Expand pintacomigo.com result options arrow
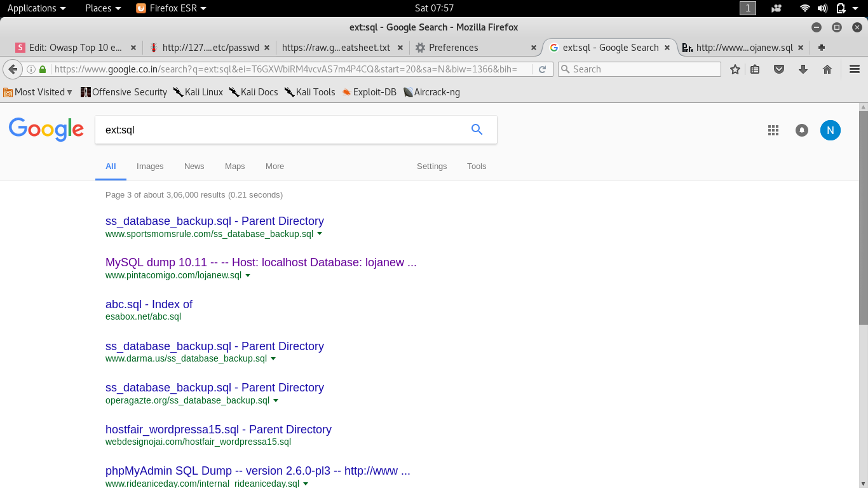 (248, 276)
